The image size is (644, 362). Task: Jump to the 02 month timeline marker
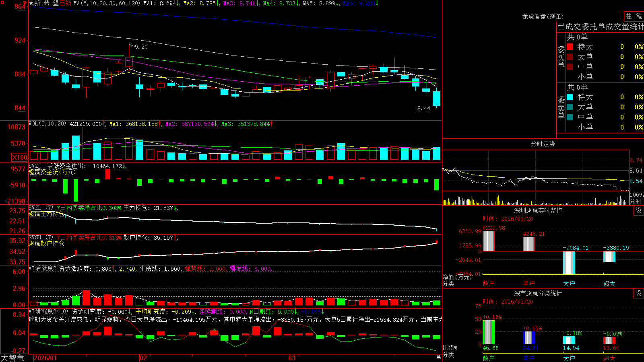143,358
